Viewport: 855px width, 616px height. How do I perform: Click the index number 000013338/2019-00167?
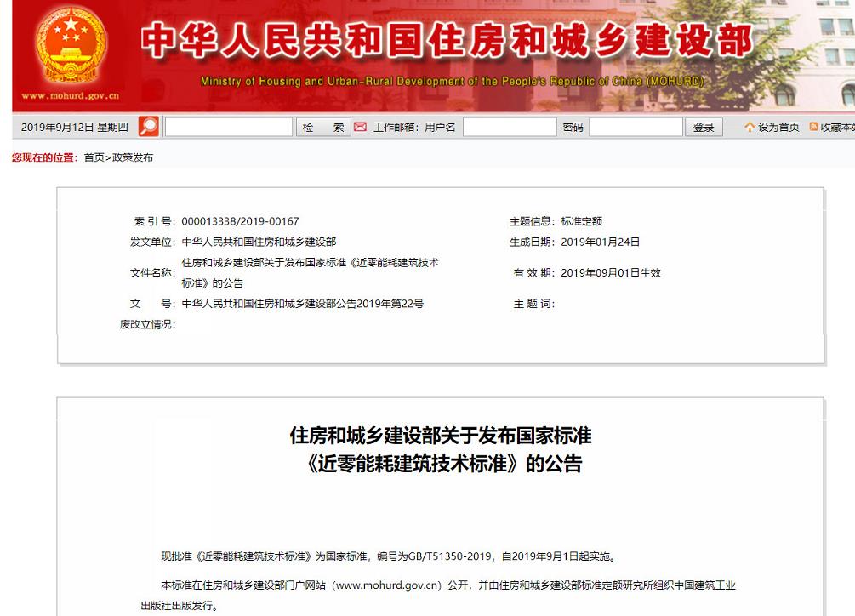coord(240,221)
